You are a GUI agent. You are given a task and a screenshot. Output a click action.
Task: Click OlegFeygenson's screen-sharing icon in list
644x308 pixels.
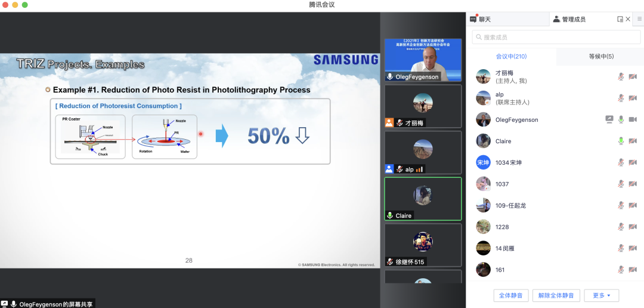coord(609,119)
